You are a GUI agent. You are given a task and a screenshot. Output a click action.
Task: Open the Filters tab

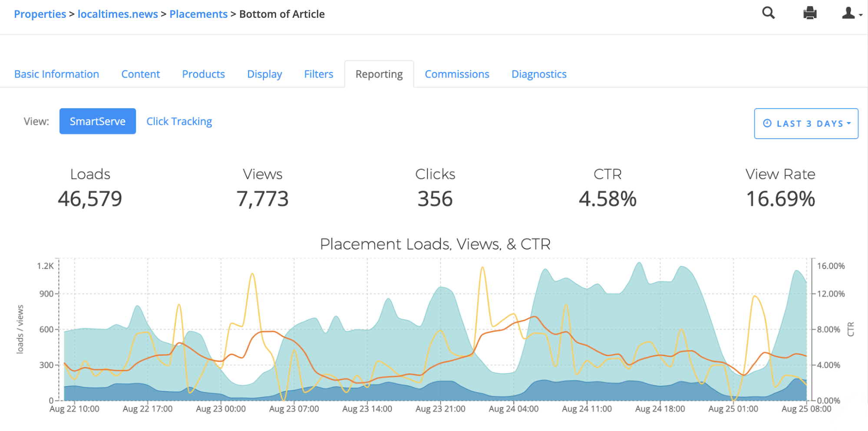tap(319, 74)
